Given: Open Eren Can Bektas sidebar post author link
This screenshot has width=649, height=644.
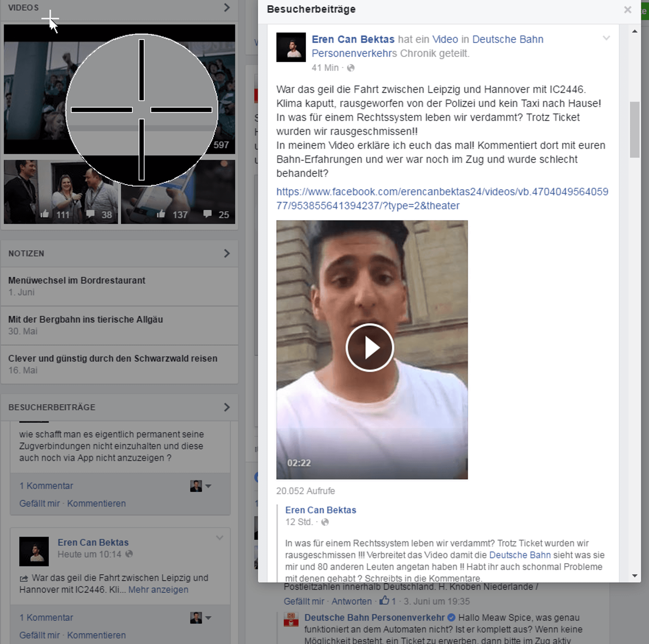Looking at the screenshot, I should [93, 542].
